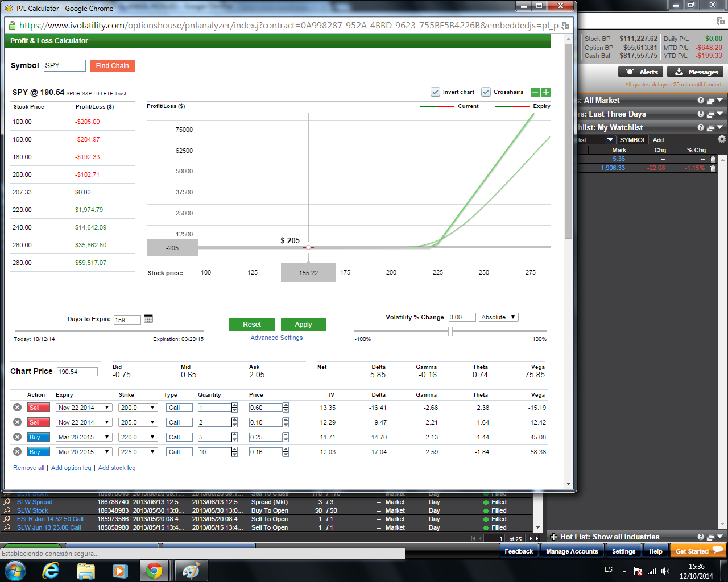Pop out the All Market panel

tap(710, 101)
